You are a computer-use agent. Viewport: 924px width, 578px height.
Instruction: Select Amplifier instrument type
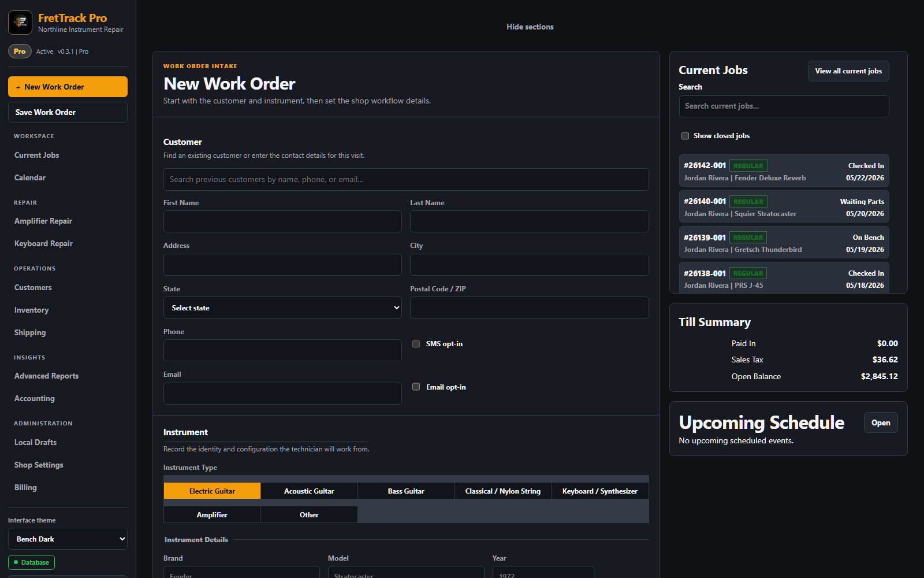212,514
